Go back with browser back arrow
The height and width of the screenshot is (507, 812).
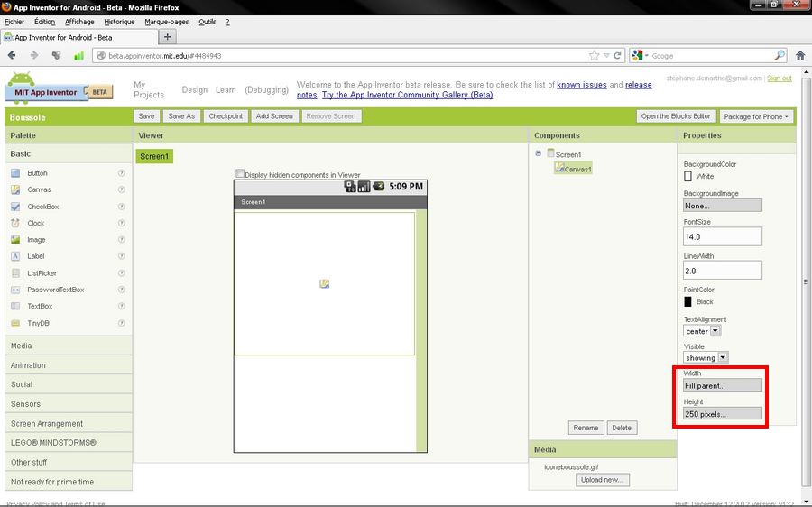coord(12,55)
